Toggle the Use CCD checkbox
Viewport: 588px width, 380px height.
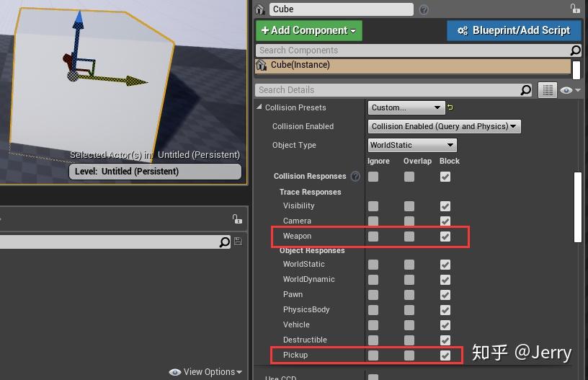(x=373, y=377)
